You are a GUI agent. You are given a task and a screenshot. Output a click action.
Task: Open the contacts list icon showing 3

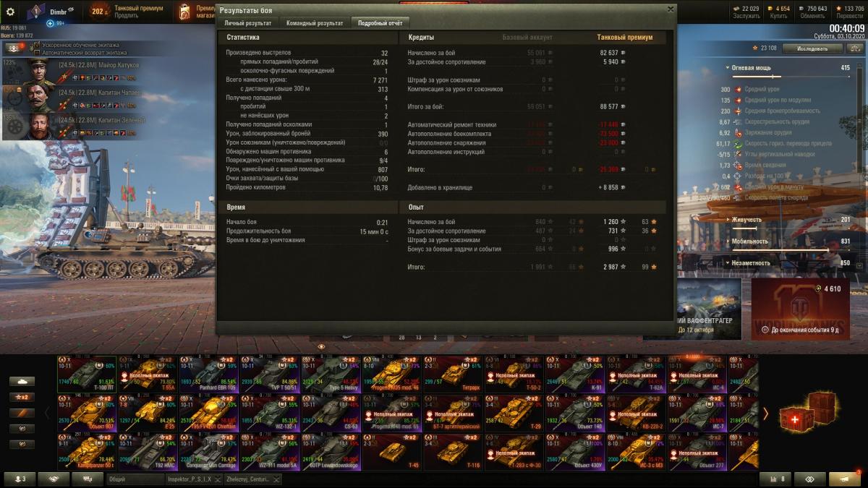pos(20,479)
